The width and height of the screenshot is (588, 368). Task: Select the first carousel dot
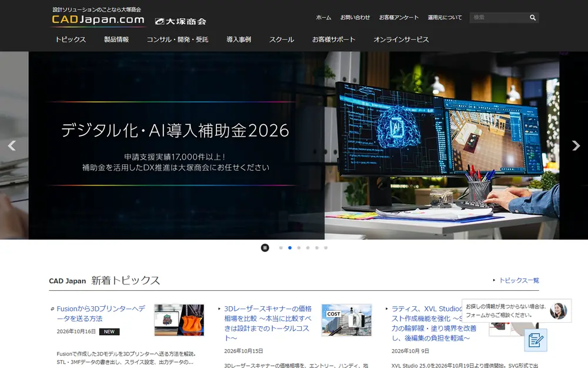point(281,248)
